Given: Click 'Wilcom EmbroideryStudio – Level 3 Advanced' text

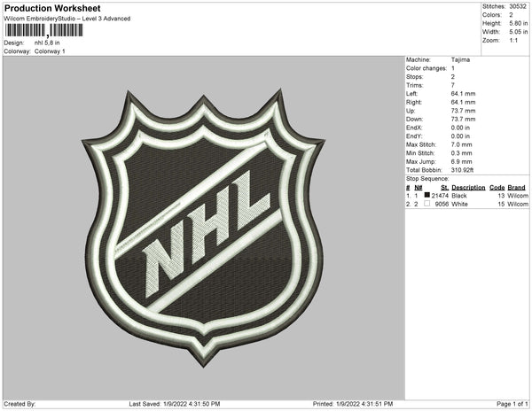Looking at the screenshot, I should pos(67,19).
